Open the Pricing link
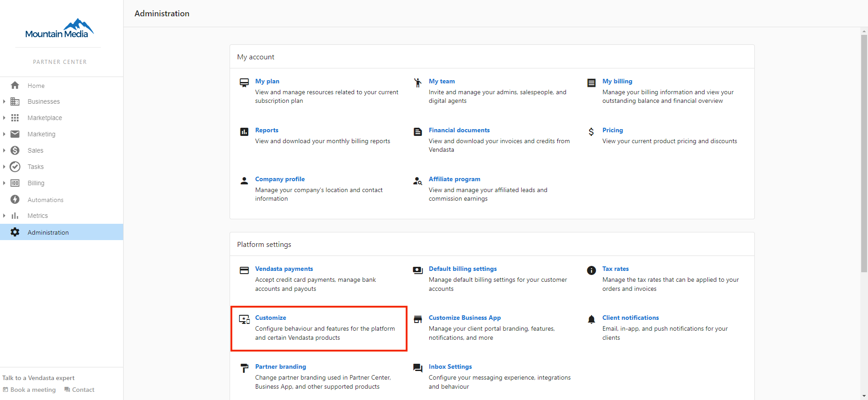This screenshot has width=868, height=400. [x=613, y=130]
